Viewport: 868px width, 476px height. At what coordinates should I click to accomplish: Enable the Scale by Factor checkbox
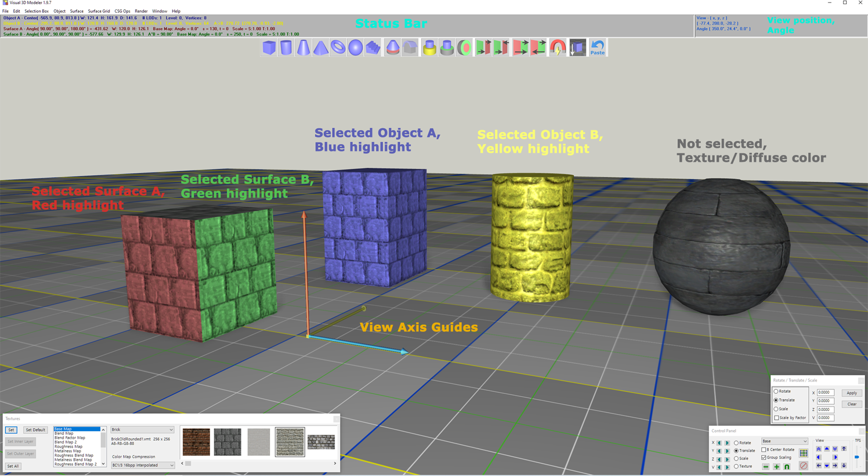pos(777,418)
